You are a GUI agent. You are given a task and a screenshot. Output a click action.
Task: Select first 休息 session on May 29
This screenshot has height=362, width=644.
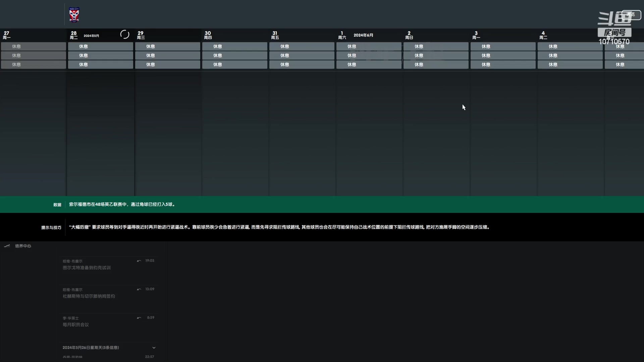click(x=167, y=47)
